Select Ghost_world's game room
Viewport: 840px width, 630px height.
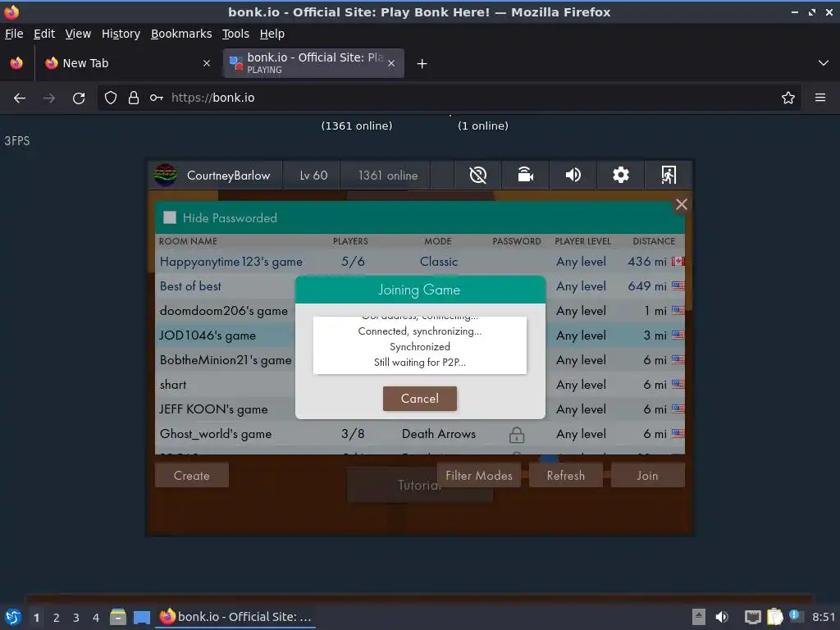click(419, 434)
